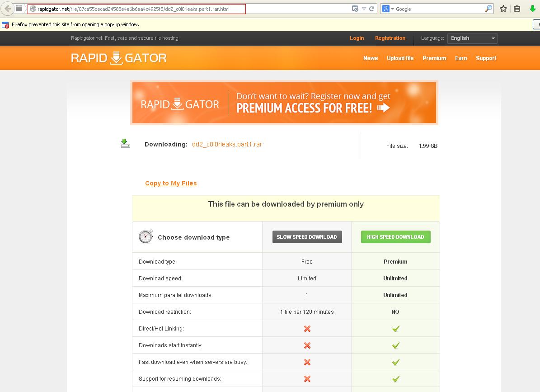Click red cross for Support for resuming downloads
The width and height of the screenshot is (540, 392).
(307, 379)
